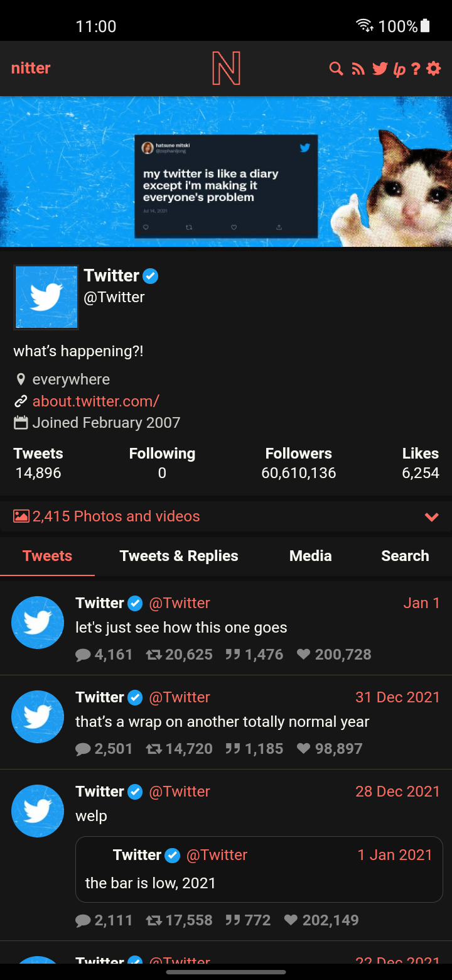This screenshot has width=452, height=980.
Task: Click the heart icon with 200,728 likes
Action: [x=304, y=655]
